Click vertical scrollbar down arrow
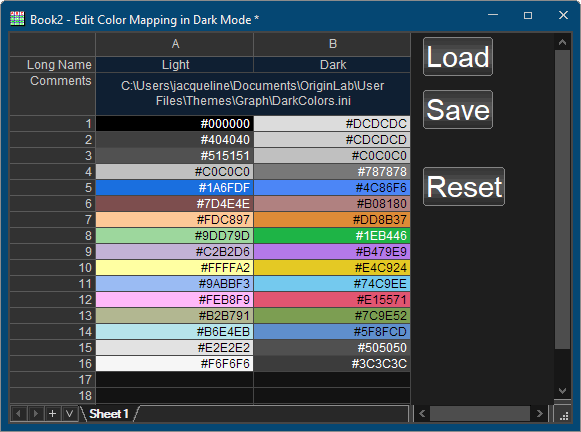The height and width of the screenshot is (432, 581). (562, 391)
